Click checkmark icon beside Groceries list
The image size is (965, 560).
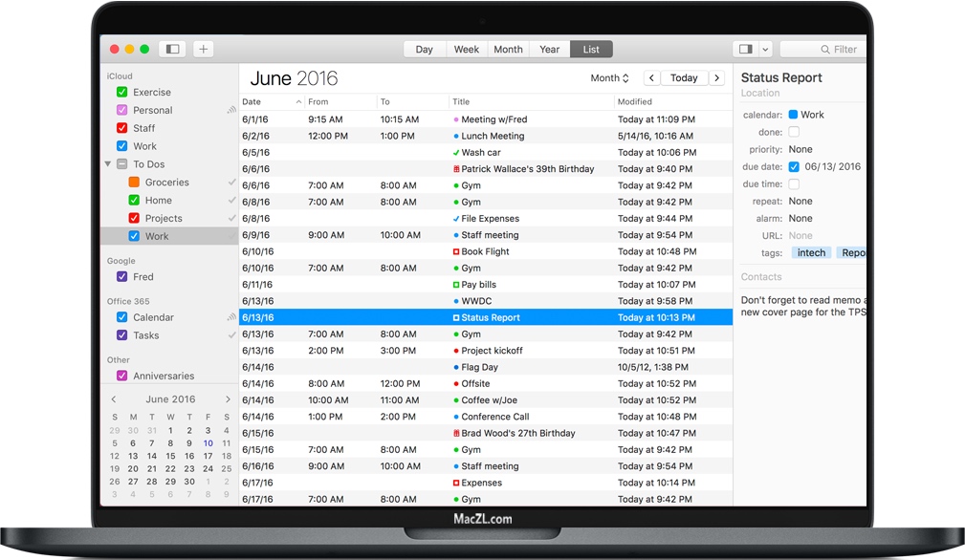coord(231,182)
